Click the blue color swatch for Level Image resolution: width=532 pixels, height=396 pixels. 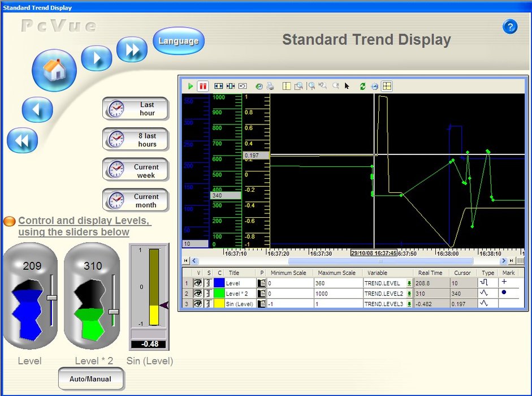tap(219, 283)
